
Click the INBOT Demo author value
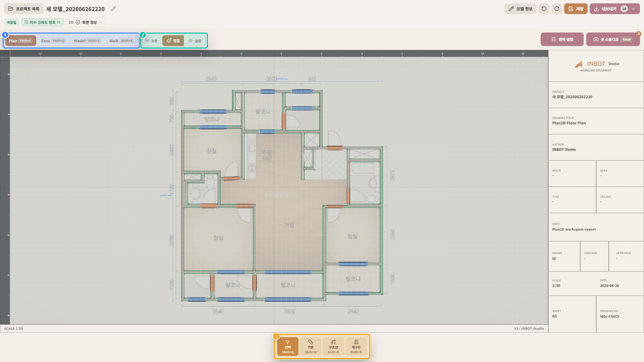pos(564,149)
